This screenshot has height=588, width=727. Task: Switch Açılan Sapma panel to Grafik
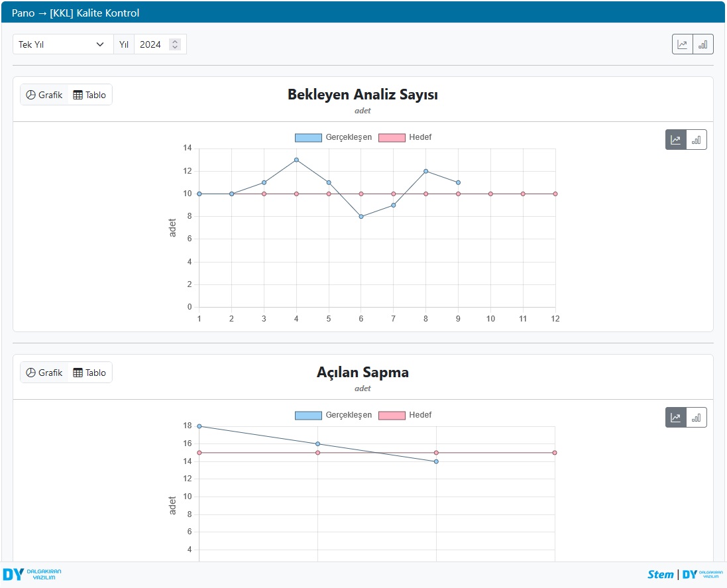click(x=44, y=373)
